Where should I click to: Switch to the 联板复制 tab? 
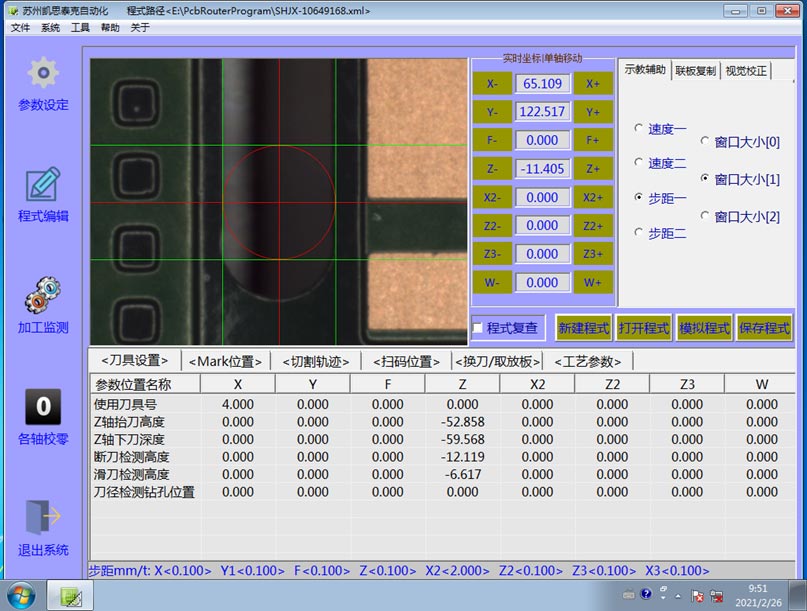tap(695, 71)
